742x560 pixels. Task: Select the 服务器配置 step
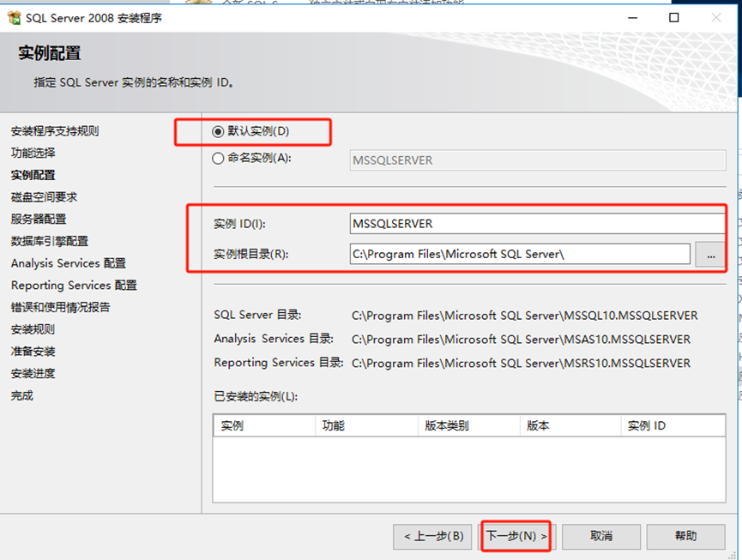[x=39, y=219]
